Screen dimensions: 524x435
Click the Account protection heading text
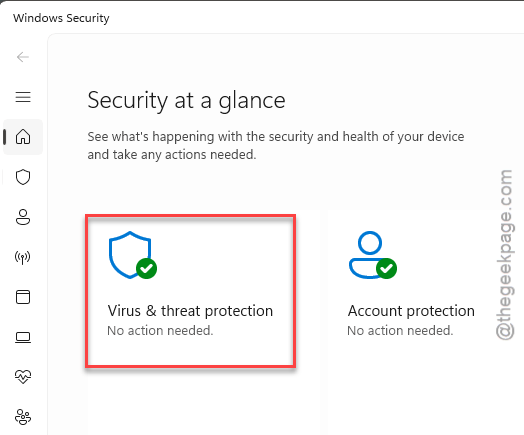point(411,311)
